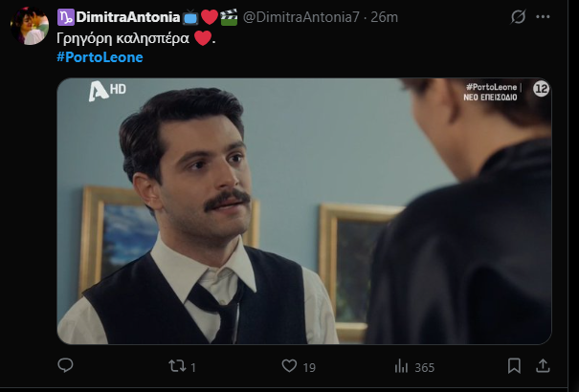Viewport: 579px width, 392px height.
Task: Click the retweet count of 1
Action: tap(192, 367)
